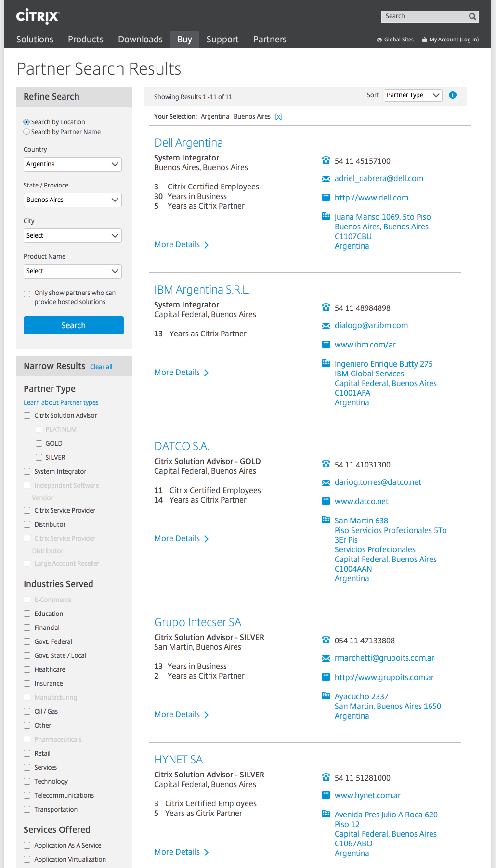Click the search magnifier icon
Screen dimensions: 496x868
point(472,16)
